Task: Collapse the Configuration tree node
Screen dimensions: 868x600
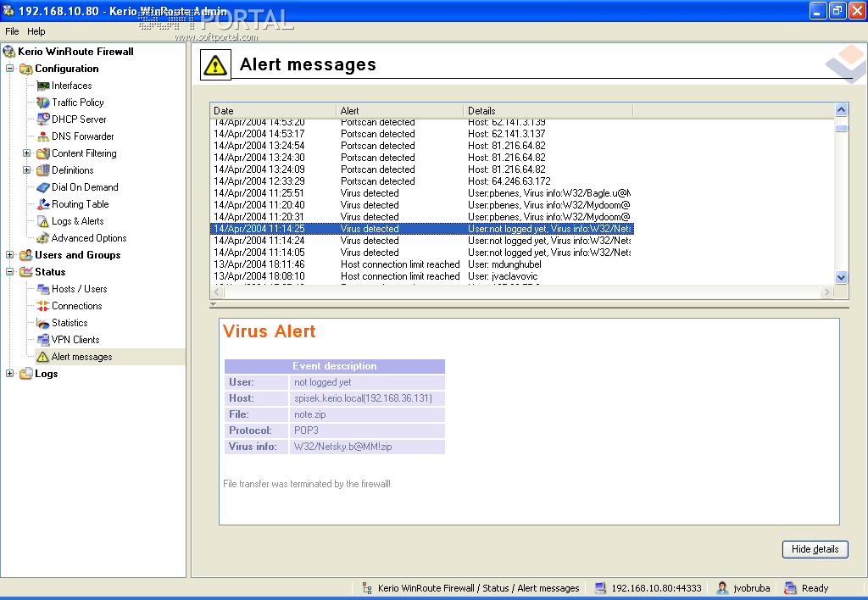Action: coord(10,69)
